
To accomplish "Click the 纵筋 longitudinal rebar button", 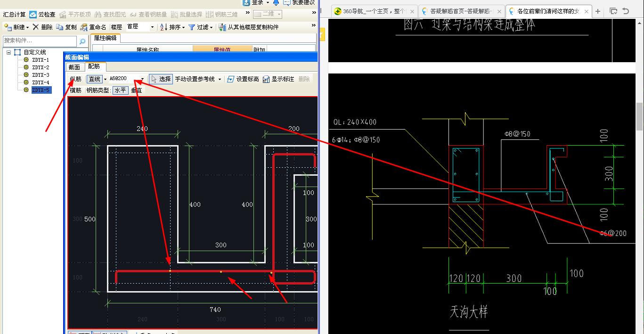I will (x=75, y=79).
